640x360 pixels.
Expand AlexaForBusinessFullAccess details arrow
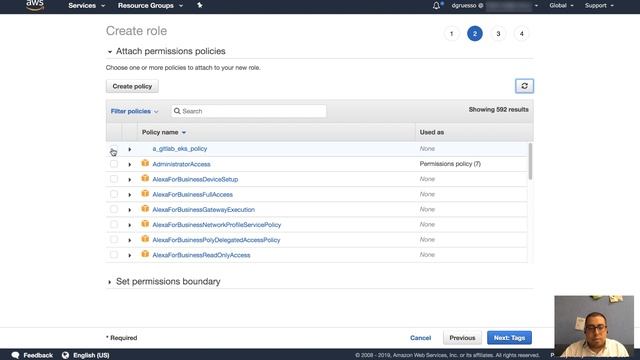point(130,195)
